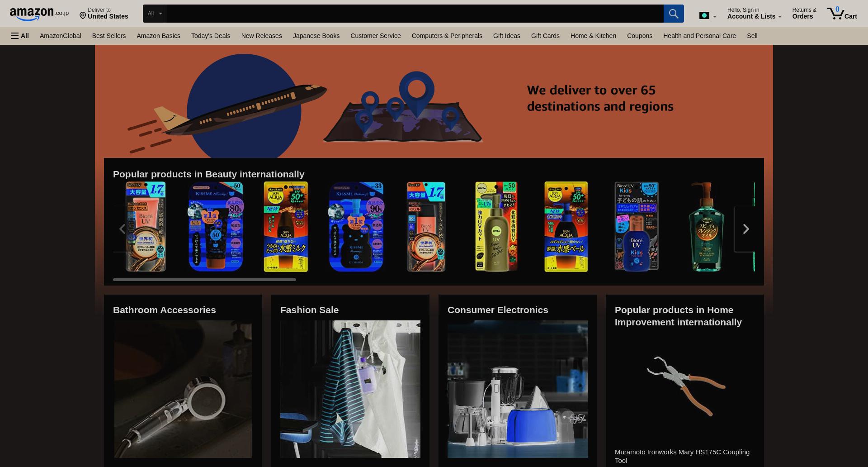868x467 pixels.
Task: Open the All search category dropdown
Action: pos(155,14)
